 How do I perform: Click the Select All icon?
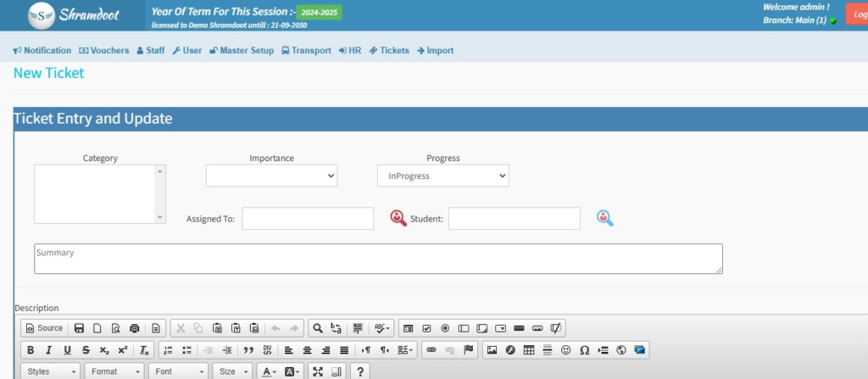(x=358, y=328)
